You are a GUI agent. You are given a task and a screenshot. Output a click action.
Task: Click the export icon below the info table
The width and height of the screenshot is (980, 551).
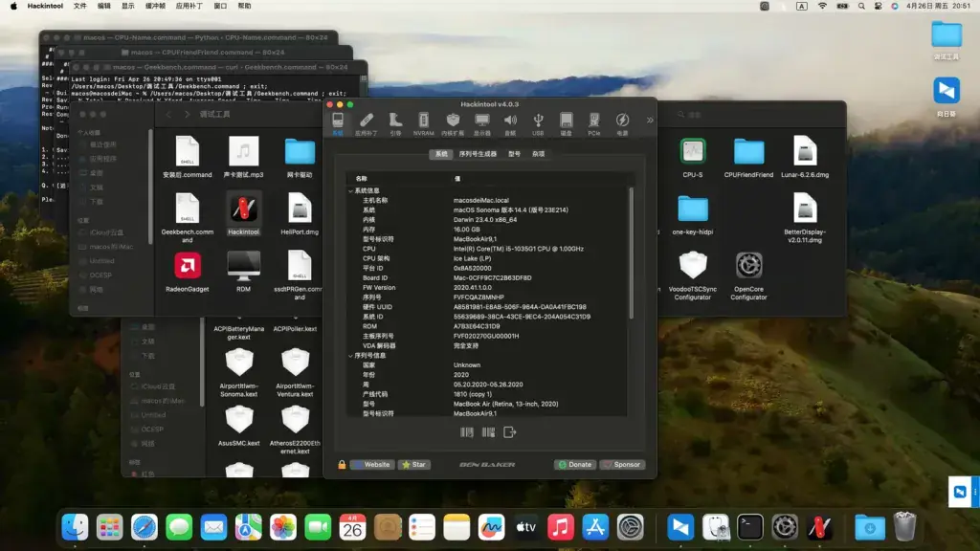point(510,432)
